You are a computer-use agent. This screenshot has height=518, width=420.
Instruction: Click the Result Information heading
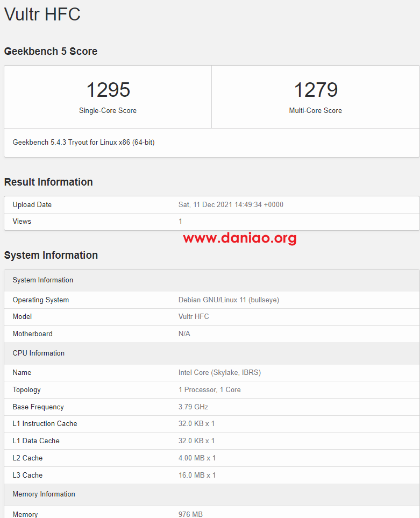(48, 182)
